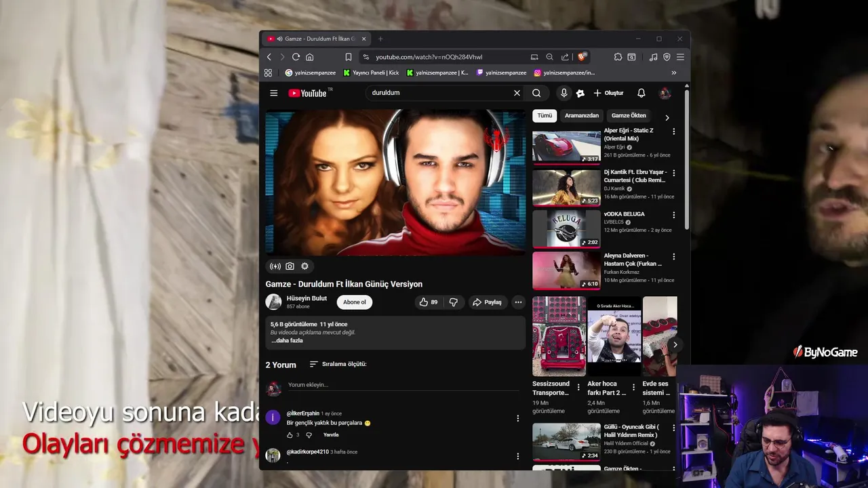Image resolution: width=868 pixels, height=488 pixels.
Task: Open options for Alper Eğri - Static Z video
Action: coord(673,131)
